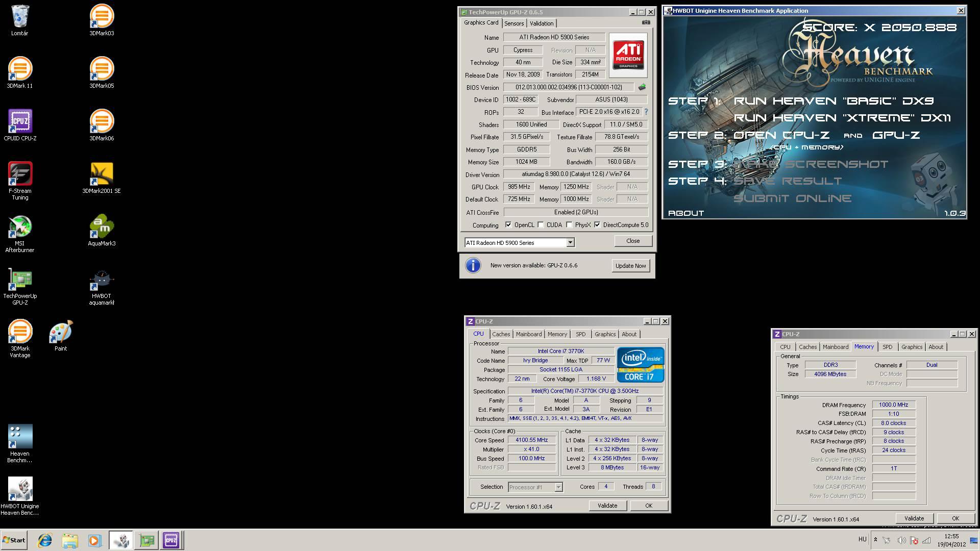
Task: Click the GPU-Z screenshot camera icon
Action: pos(646,22)
